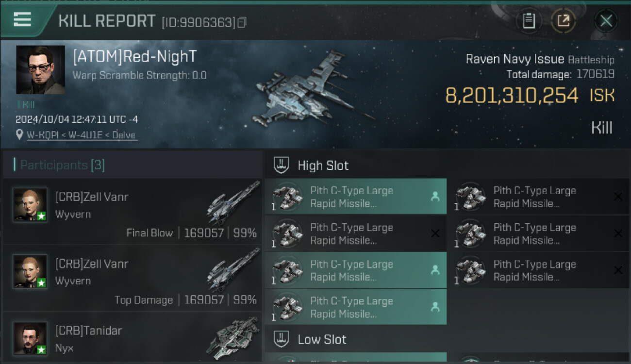Click Tanidar's character portrait

point(30,338)
